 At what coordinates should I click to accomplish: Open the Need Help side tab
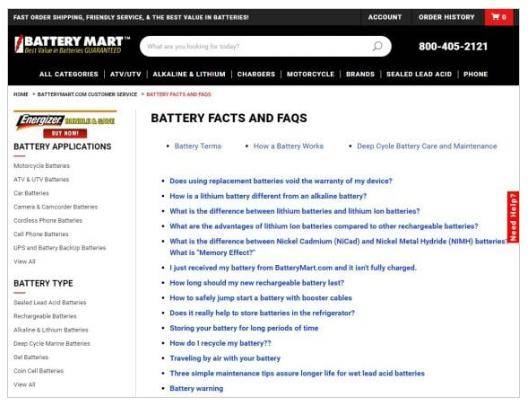513,217
